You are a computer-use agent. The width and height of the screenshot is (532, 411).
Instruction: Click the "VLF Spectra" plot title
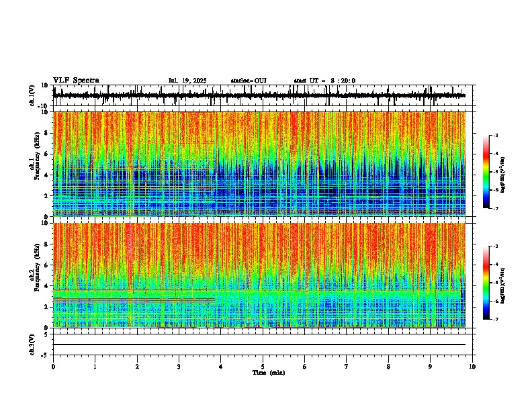tap(76, 81)
